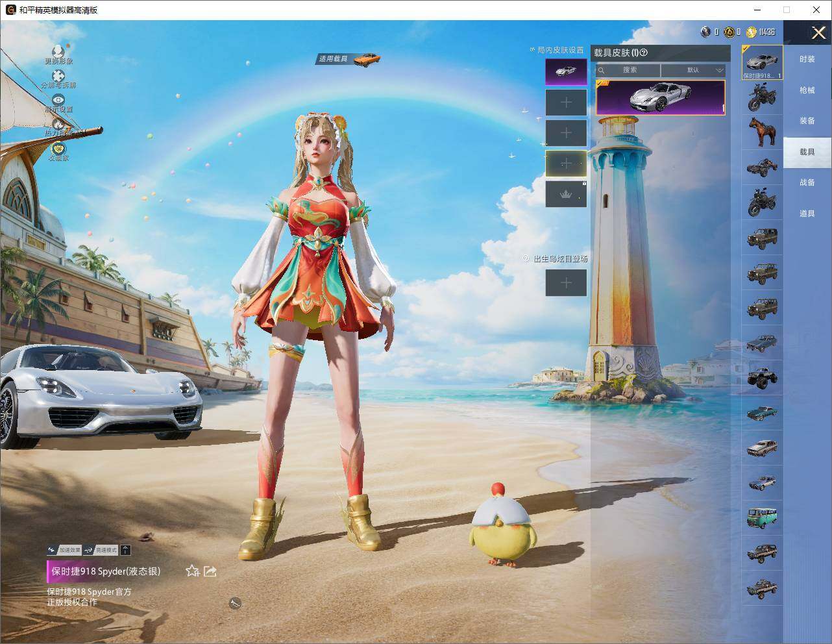Toggle the 展示设置 eye display icon
The width and height of the screenshot is (832, 644).
coord(58,100)
